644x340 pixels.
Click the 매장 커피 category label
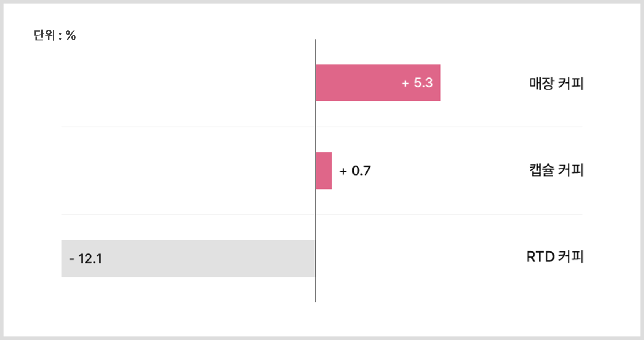click(x=556, y=83)
